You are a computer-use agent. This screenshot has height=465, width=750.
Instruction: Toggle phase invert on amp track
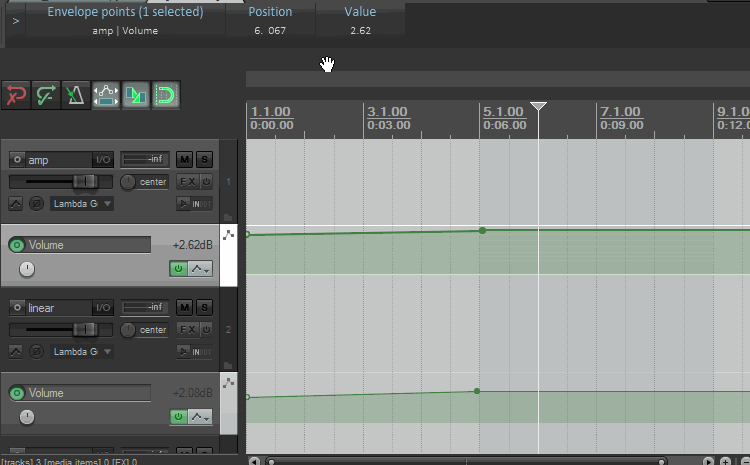coord(36,204)
